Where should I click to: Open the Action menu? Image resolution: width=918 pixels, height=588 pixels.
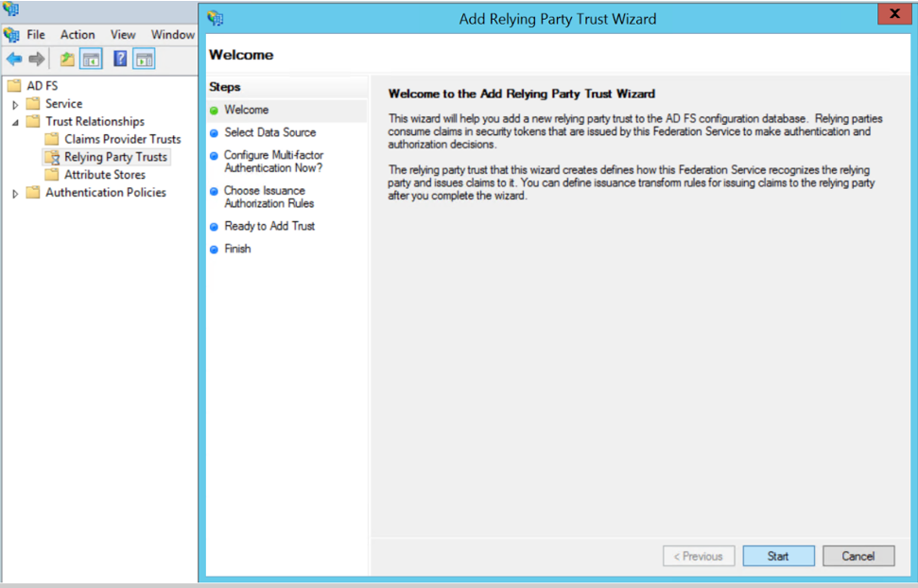78,35
